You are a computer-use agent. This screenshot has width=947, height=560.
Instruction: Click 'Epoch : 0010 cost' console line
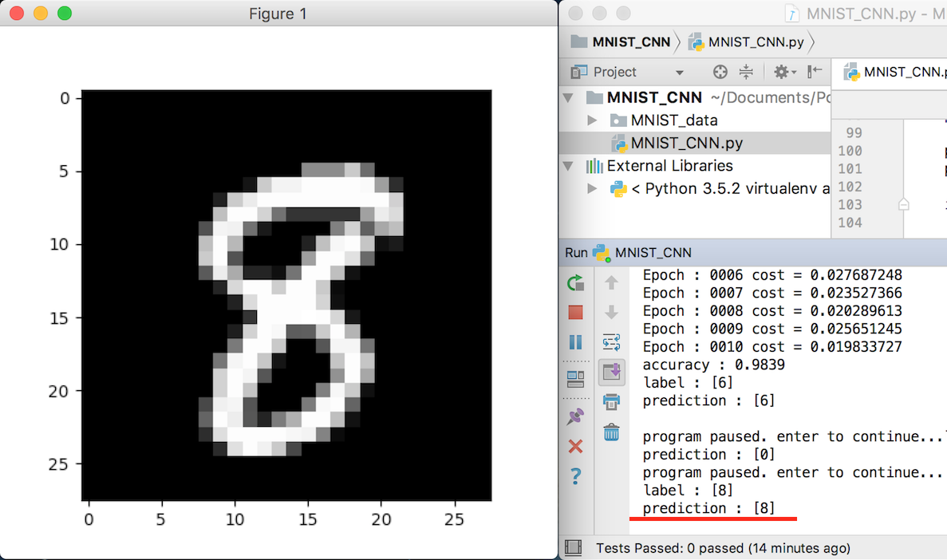pyautogui.click(x=771, y=347)
